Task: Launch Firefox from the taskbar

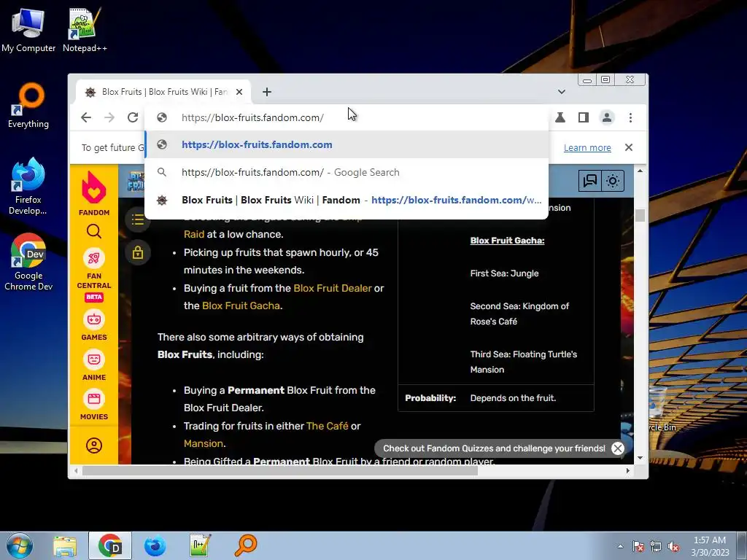Action: (x=155, y=545)
